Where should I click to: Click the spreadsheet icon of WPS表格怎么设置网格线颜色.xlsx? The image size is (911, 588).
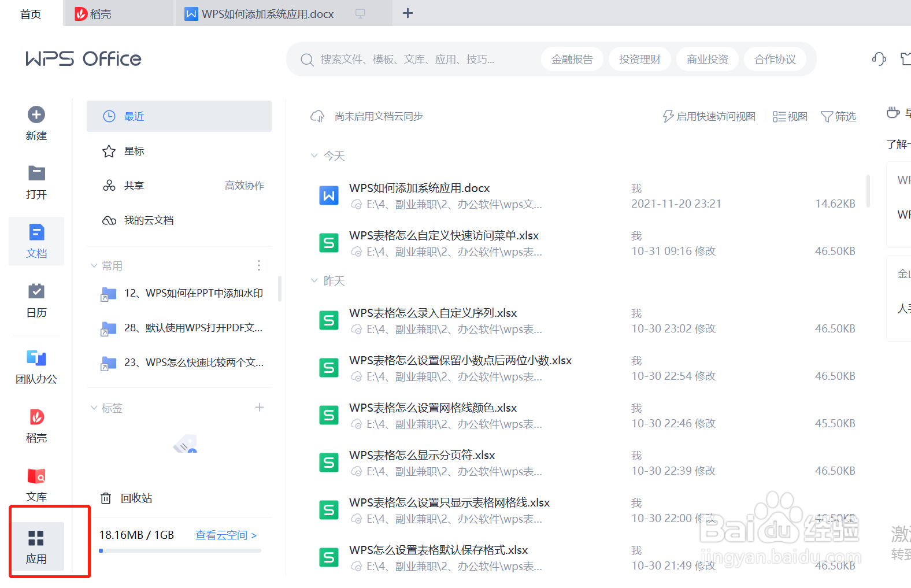[x=329, y=415]
